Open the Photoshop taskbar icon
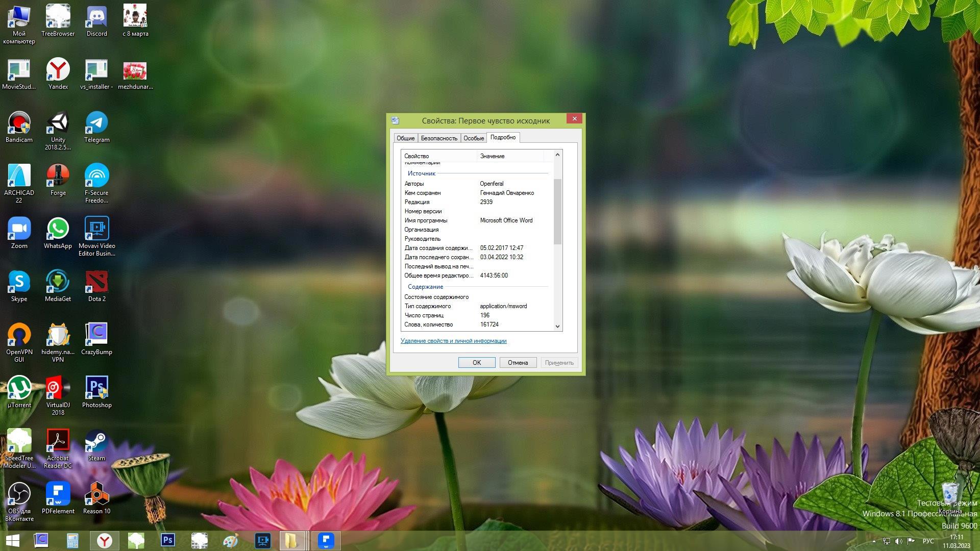The height and width of the screenshot is (551, 980). [167, 540]
